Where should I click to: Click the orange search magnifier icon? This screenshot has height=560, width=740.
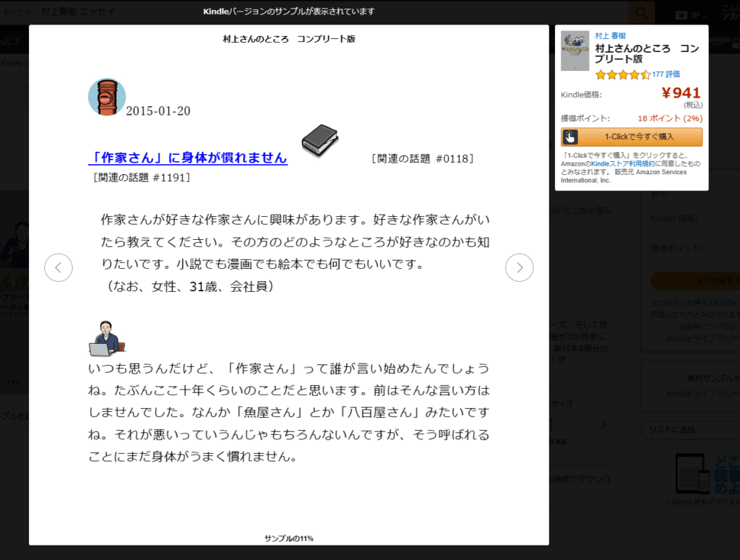[x=640, y=12]
